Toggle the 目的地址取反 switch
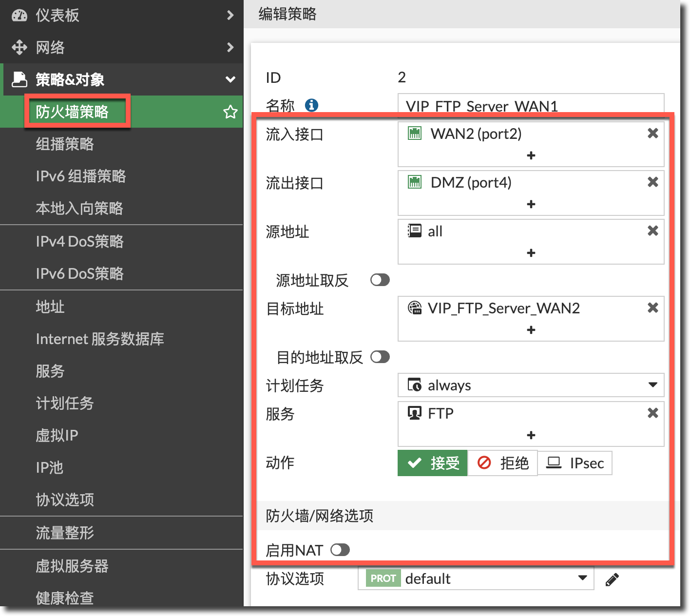 click(x=380, y=357)
